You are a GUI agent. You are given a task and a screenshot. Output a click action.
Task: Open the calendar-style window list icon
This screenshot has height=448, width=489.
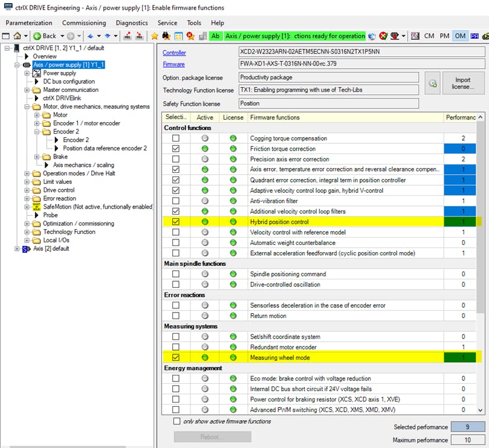tap(178, 36)
